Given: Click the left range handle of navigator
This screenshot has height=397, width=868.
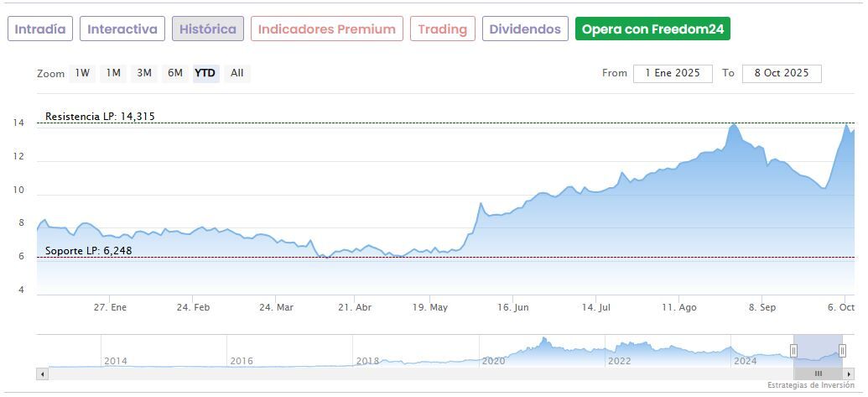Looking at the screenshot, I should coord(793,351).
